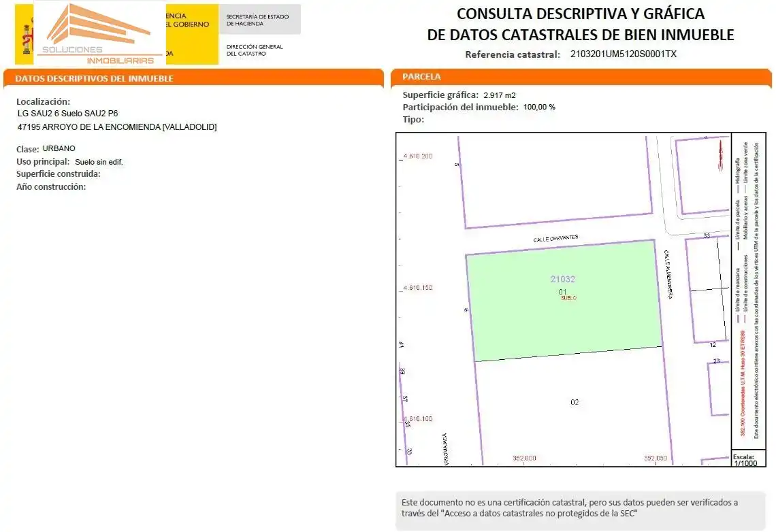Screen dimensions: 776x532
Task: Click the '100,00 %' participation value
Action: click(x=539, y=107)
